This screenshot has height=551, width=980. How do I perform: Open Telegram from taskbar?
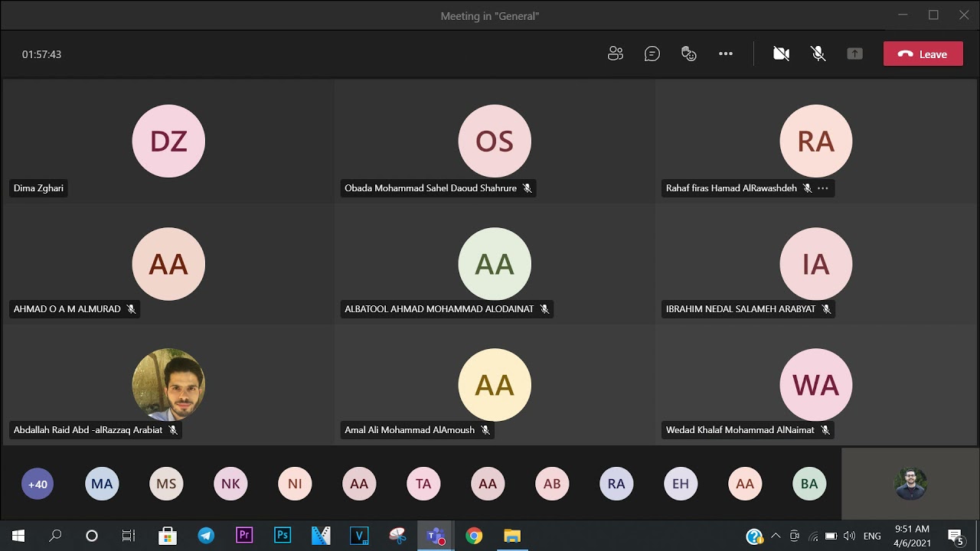(206, 536)
